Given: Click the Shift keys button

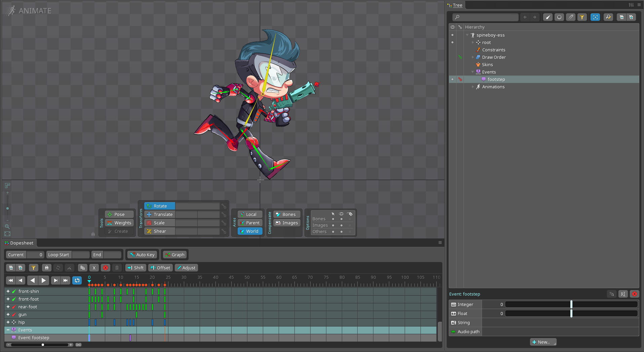Looking at the screenshot, I should click(136, 268).
